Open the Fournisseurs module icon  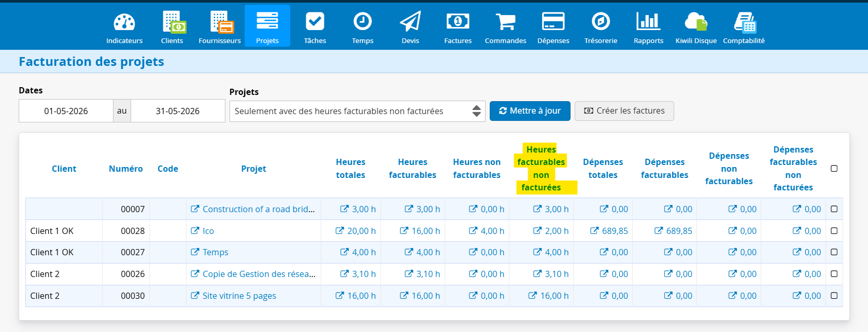pyautogui.click(x=222, y=22)
